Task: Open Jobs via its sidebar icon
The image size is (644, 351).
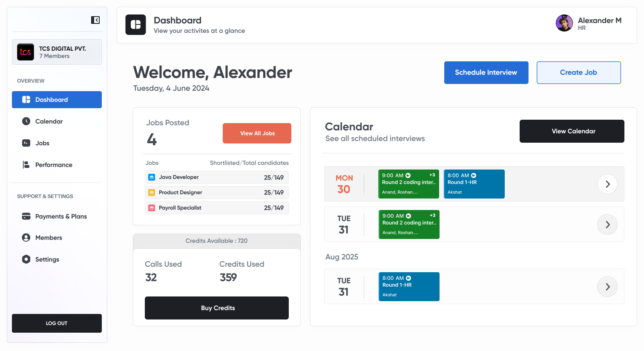Action: [26, 143]
